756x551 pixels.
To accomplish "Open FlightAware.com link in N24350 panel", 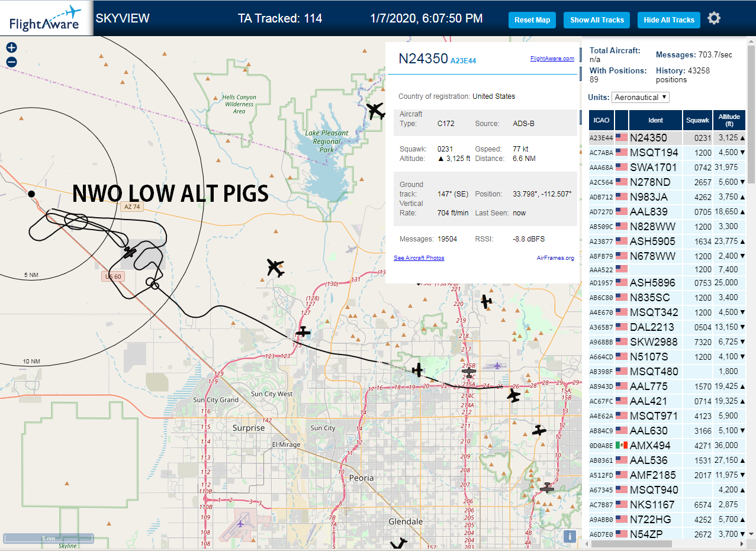I will point(552,59).
